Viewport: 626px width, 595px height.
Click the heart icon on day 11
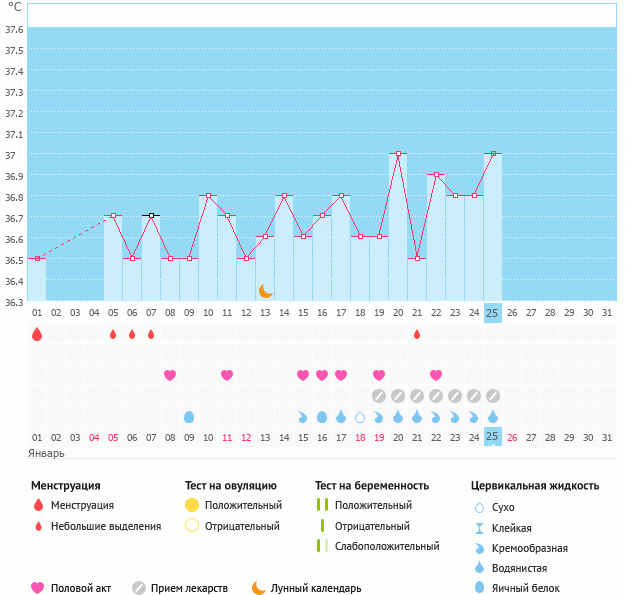pos(227,375)
